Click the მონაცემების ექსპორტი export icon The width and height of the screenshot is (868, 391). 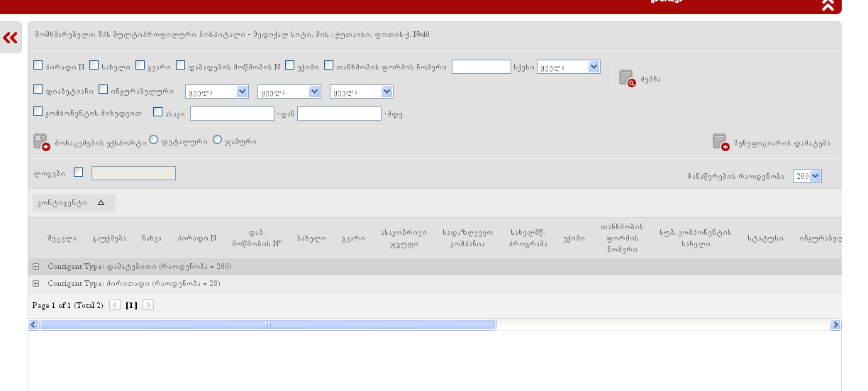tap(41, 142)
